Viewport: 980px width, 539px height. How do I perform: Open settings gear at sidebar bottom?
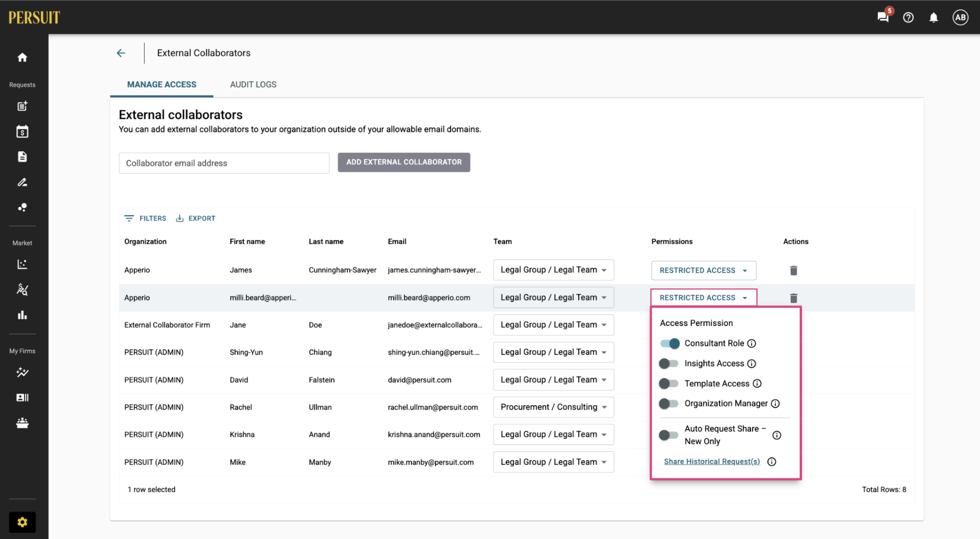[22, 522]
